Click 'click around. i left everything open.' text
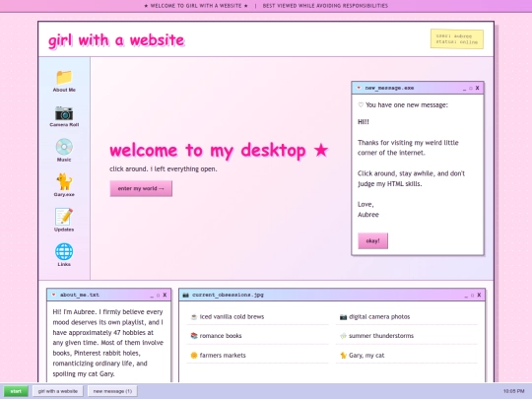 (x=164, y=169)
